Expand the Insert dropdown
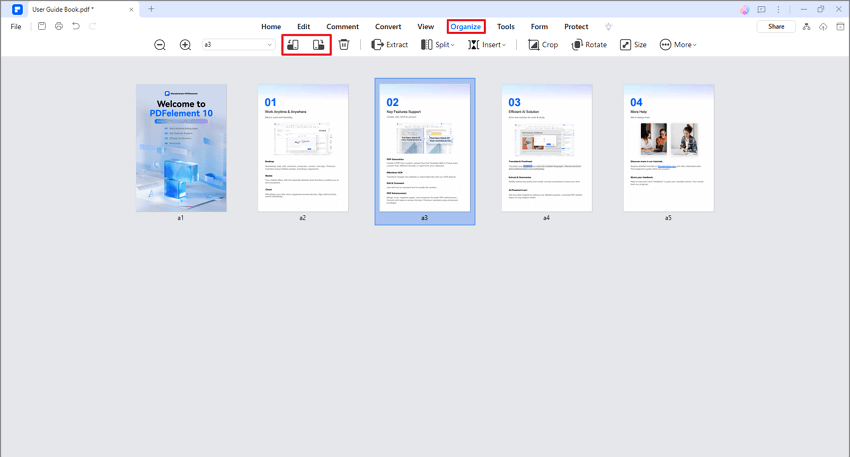The height and width of the screenshot is (457, 850). [487, 45]
